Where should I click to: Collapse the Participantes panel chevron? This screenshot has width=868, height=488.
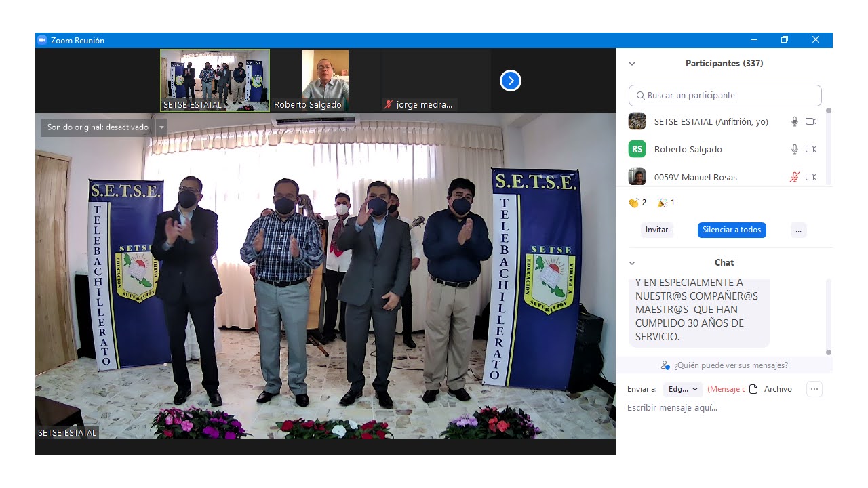[x=632, y=64]
